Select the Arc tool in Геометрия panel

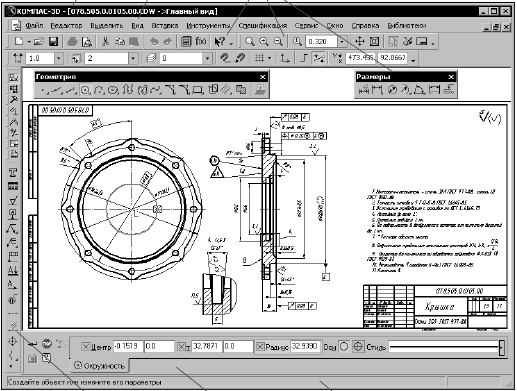pos(99,90)
